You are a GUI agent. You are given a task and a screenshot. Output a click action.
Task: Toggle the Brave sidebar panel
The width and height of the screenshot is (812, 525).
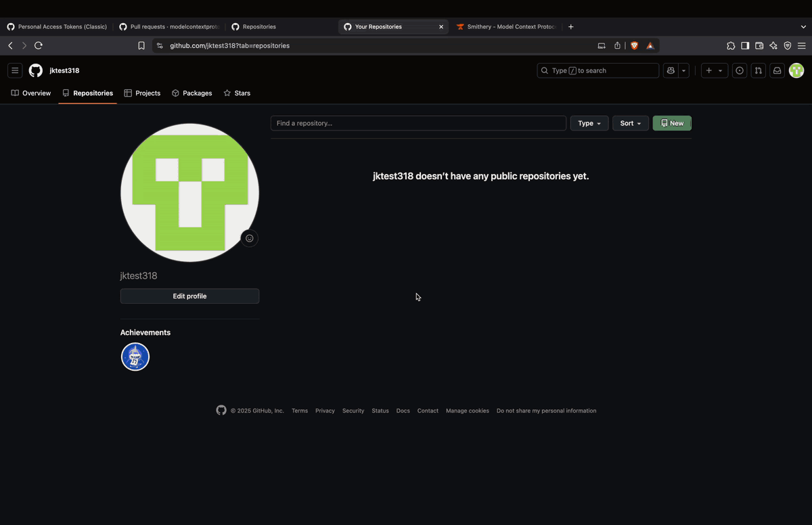pyautogui.click(x=745, y=46)
